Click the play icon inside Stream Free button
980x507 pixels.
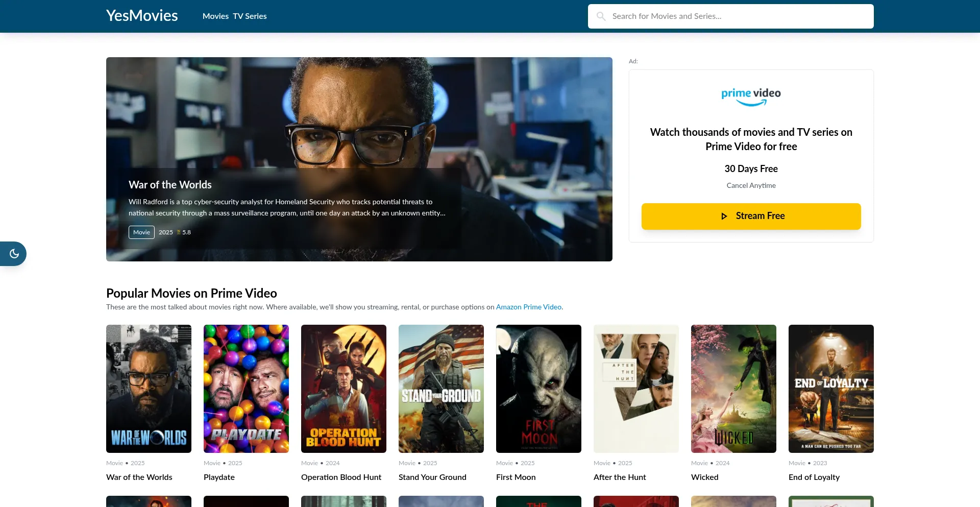[724, 216]
